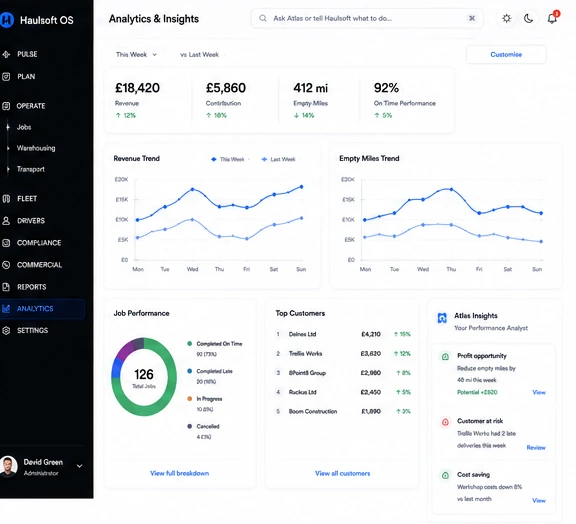Go to the Reports menu item
Screen dimensions: 576x524
click(32, 287)
